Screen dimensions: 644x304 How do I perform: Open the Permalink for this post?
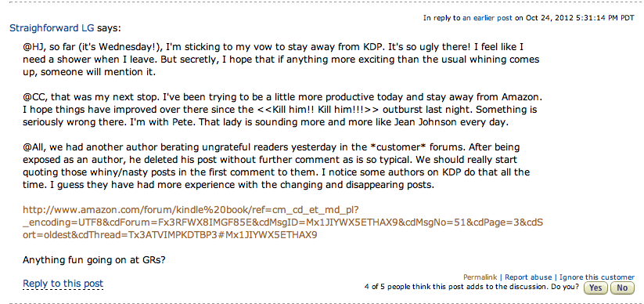(x=480, y=277)
